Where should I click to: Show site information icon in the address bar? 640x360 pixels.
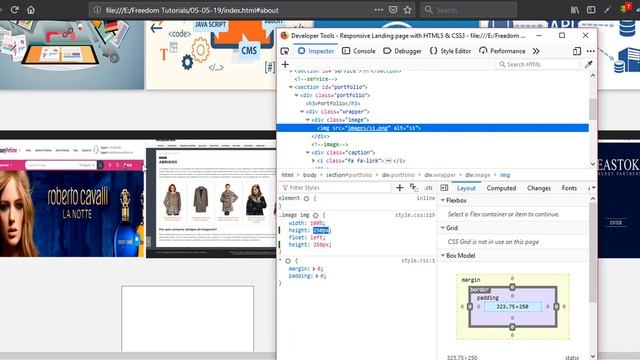pyautogui.click(x=97, y=10)
